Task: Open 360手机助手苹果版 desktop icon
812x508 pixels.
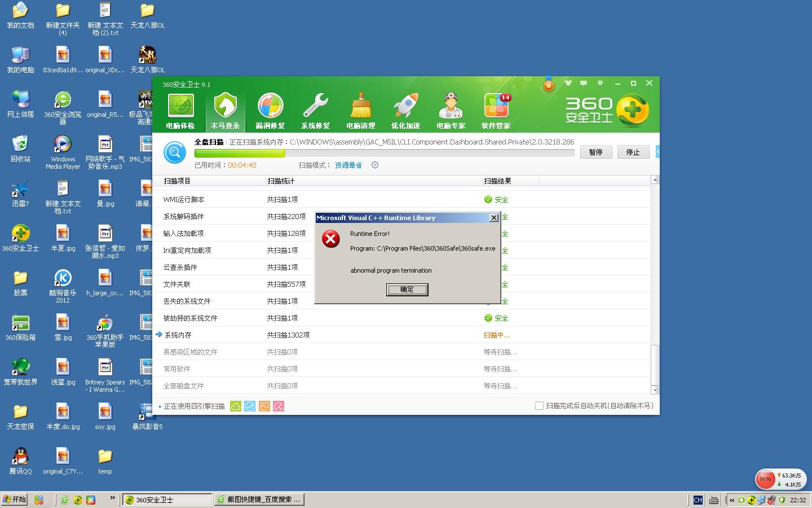Action: pyautogui.click(x=105, y=331)
